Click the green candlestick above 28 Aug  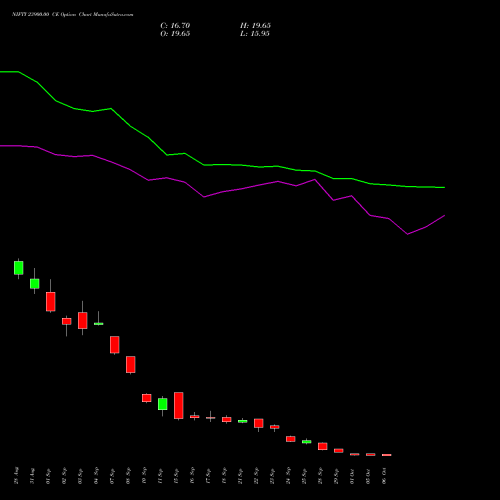19,268
